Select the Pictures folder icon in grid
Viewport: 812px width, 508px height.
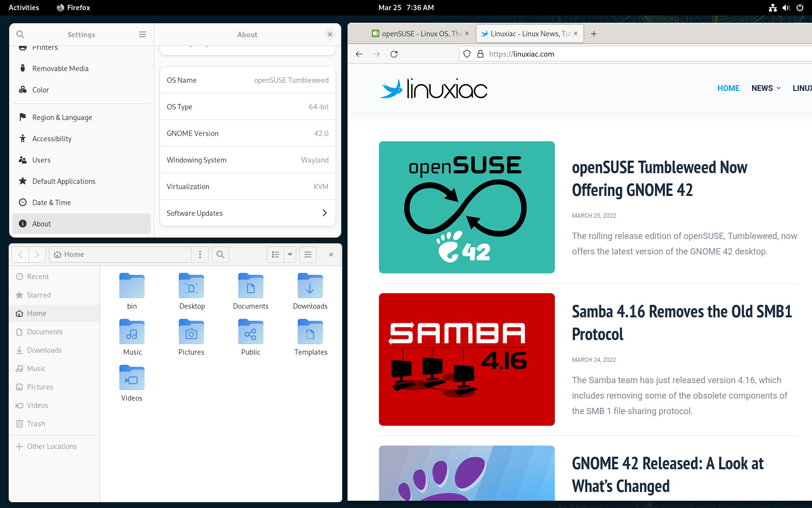pyautogui.click(x=191, y=332)
